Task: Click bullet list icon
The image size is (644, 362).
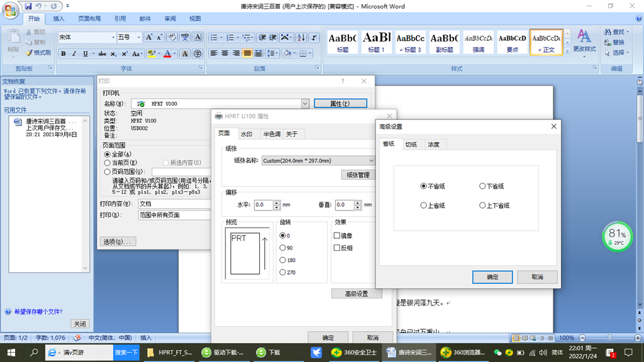Action: point(214,38)
